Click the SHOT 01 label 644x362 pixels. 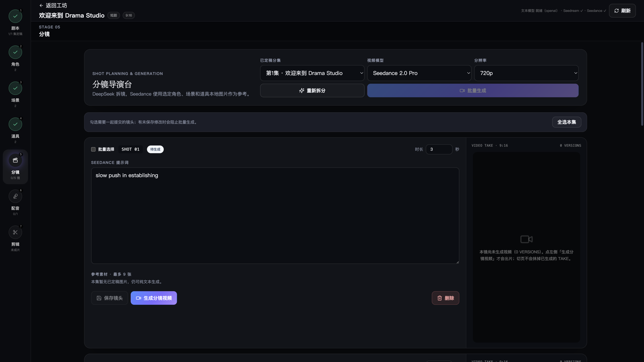(130, 149)
